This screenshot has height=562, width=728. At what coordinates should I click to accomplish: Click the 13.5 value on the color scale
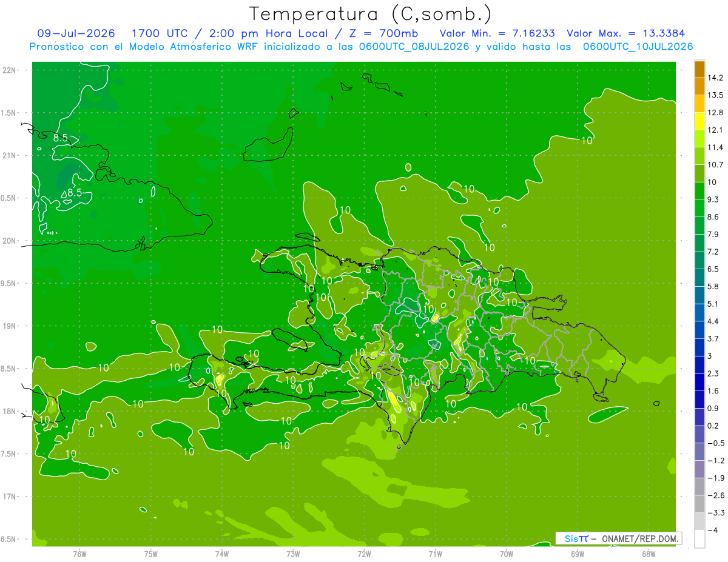point(715,95)
